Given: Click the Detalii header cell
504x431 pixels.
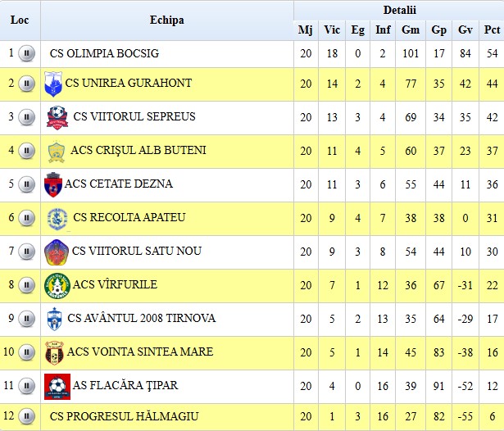Looking at the screenshot, I should point(399,10).
